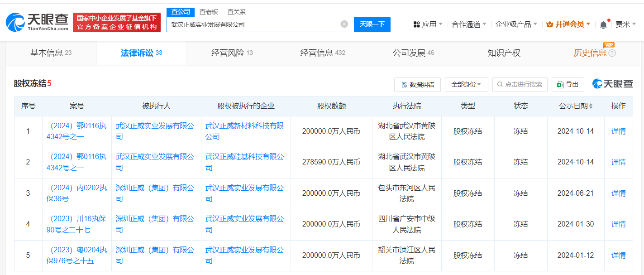
Task: Click the 应用 grid icon
Action: (417, 24)
